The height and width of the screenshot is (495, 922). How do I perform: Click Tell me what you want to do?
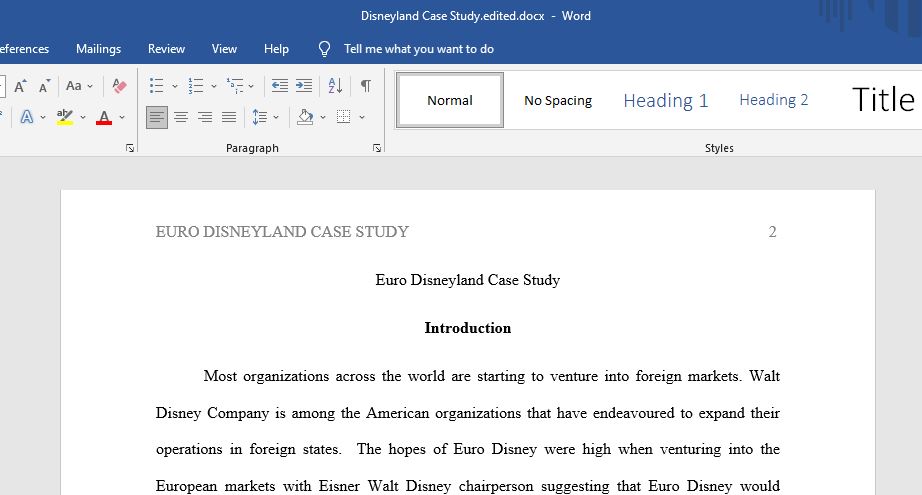(x=419, y=49)
